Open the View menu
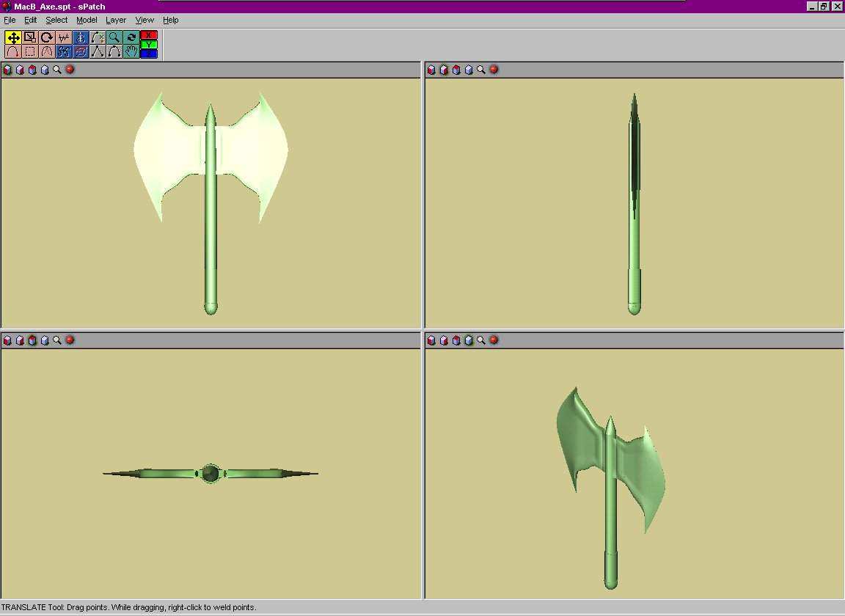The height and width of the screenshot is (616, 845). pos(145,20)
